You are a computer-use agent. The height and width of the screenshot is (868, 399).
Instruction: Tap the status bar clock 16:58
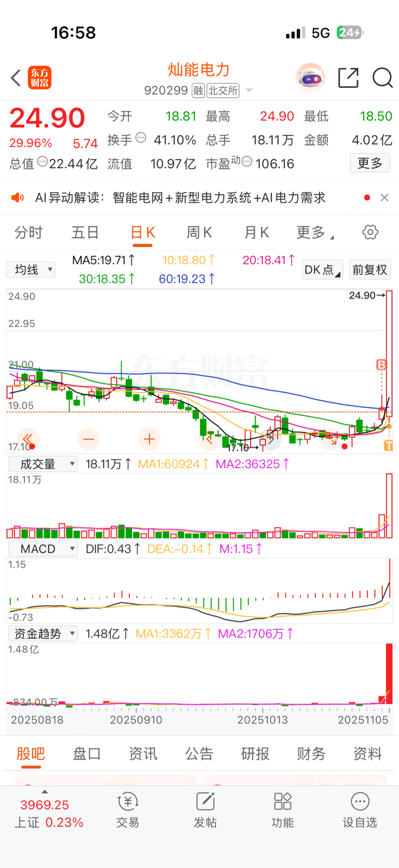(x=73, y=33)
